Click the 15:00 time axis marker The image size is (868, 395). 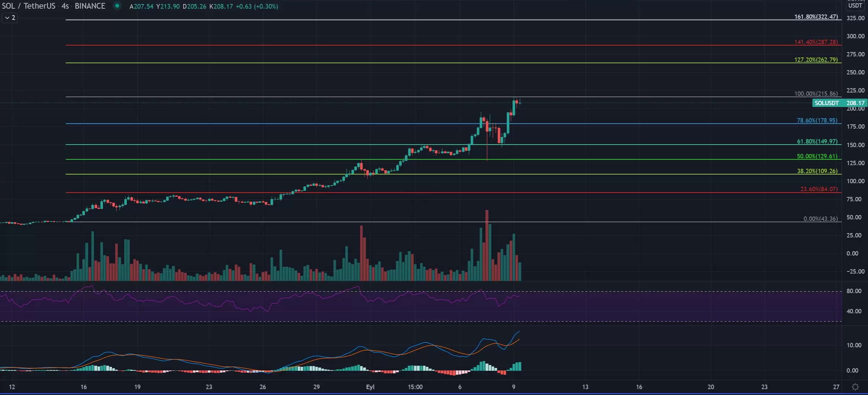pyautogui.click(x=415, y=387)
